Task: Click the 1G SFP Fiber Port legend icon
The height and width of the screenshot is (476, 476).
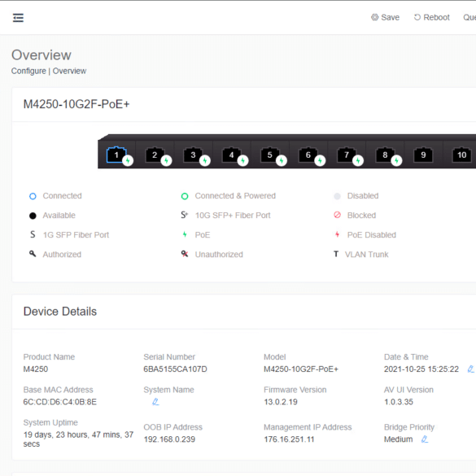Action: coord(33,234)
